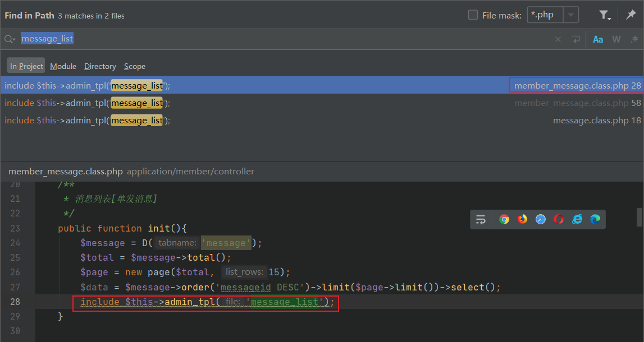The height and width of the screenshot is (342, 644).
Task: Toggle Match Case (Aa) option
Action: click(x=598, y=39)
